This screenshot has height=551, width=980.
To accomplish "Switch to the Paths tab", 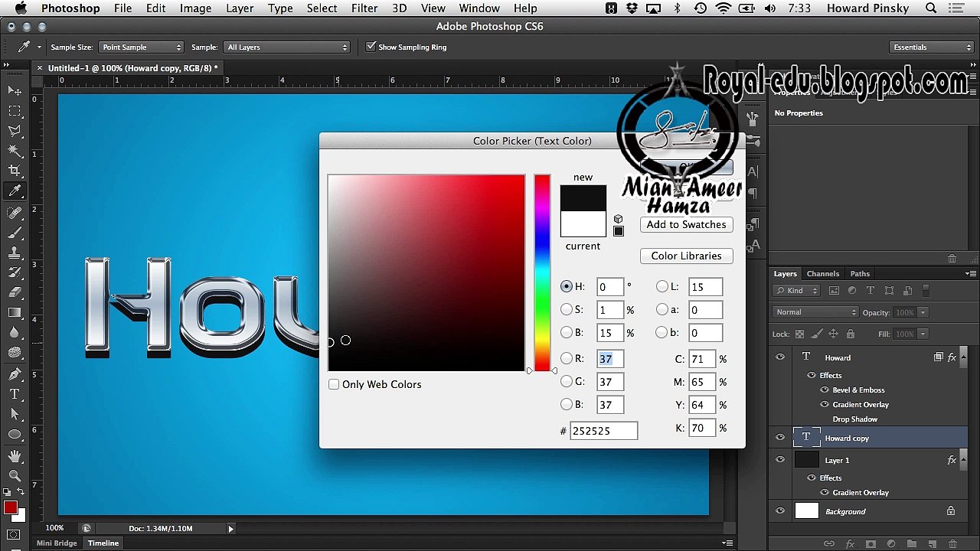I will pos(860,273).
